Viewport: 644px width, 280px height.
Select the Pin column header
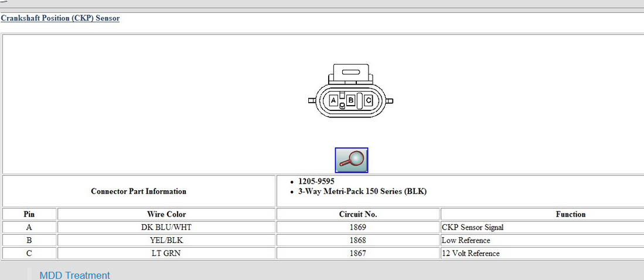pyautogui.click(x=29, y=214)
